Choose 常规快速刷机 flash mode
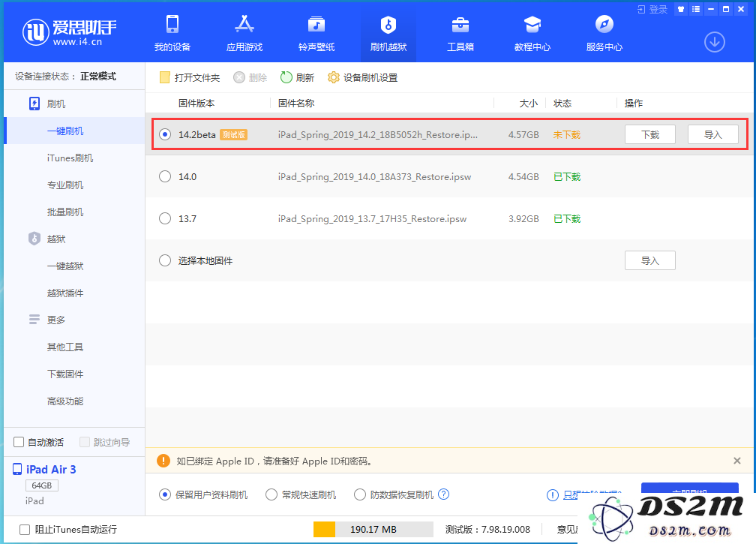756x544 pixels. (x=271, y=494)
